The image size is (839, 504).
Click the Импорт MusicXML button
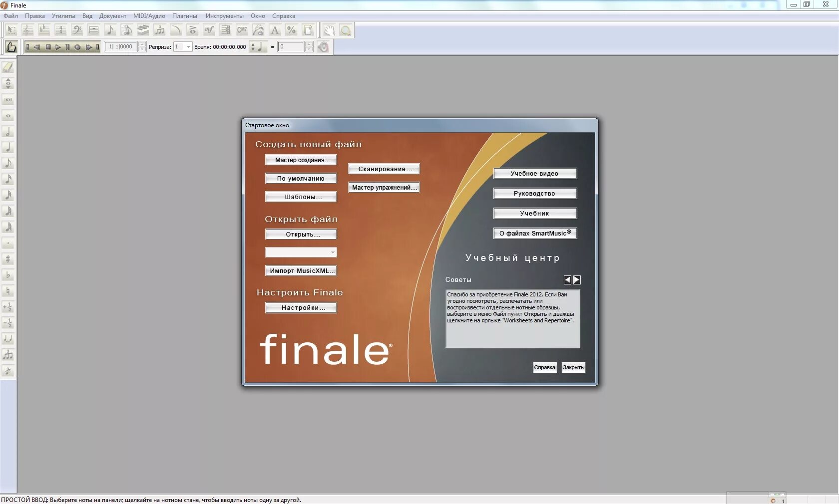pyautogui.click(x=301, y=270)
